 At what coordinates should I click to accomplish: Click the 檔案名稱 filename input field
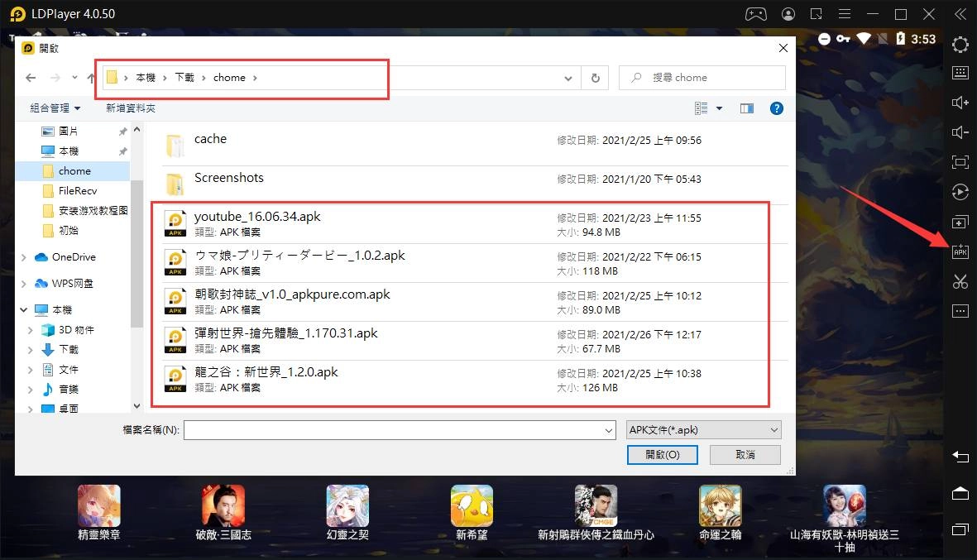pos(399,430)
